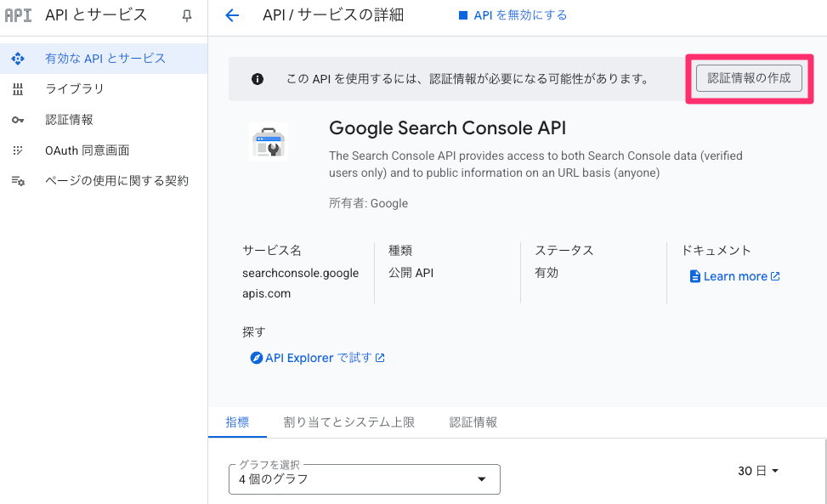
Task: Click the ページの使用に関する契約 settings icon
Action: 18,181
